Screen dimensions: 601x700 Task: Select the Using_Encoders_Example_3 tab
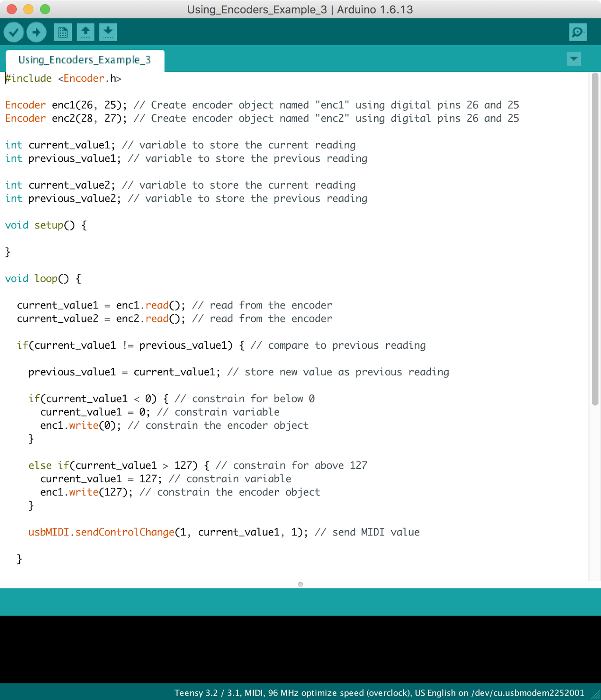(x=85, y=60)
